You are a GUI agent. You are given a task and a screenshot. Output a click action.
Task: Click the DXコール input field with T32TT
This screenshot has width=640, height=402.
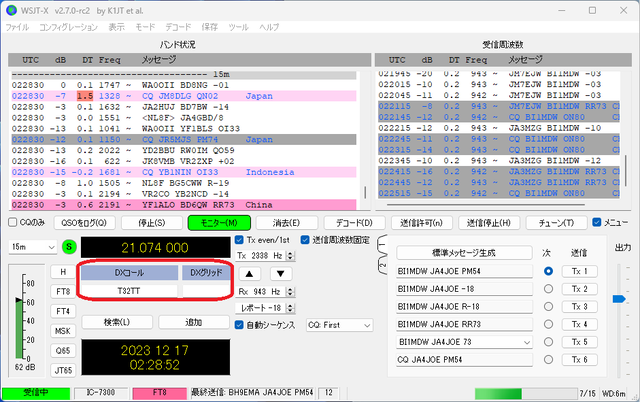pos(129,291)
